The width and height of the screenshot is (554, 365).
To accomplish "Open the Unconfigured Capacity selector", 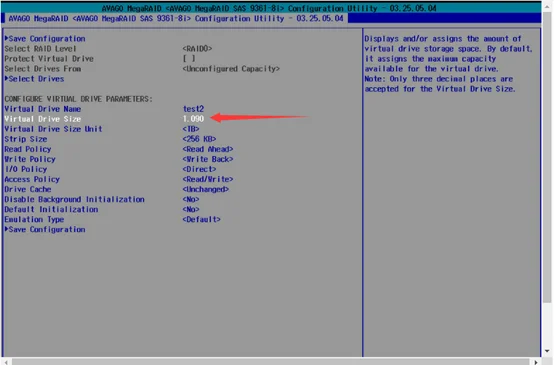I will click(x=231, y=69).
